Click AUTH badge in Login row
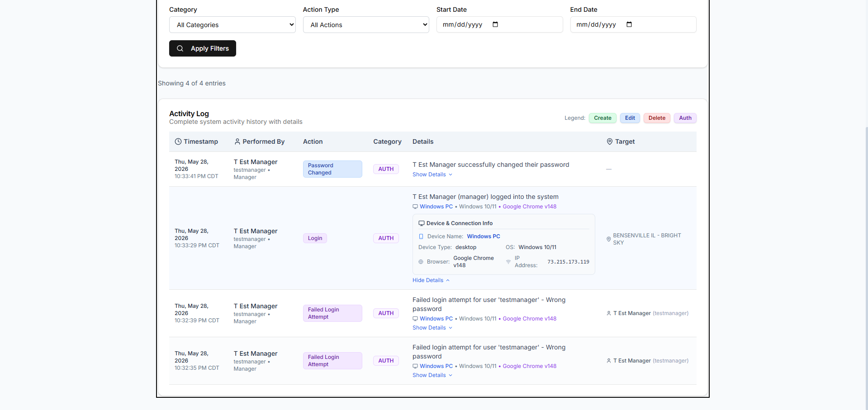 click(386, 238)
